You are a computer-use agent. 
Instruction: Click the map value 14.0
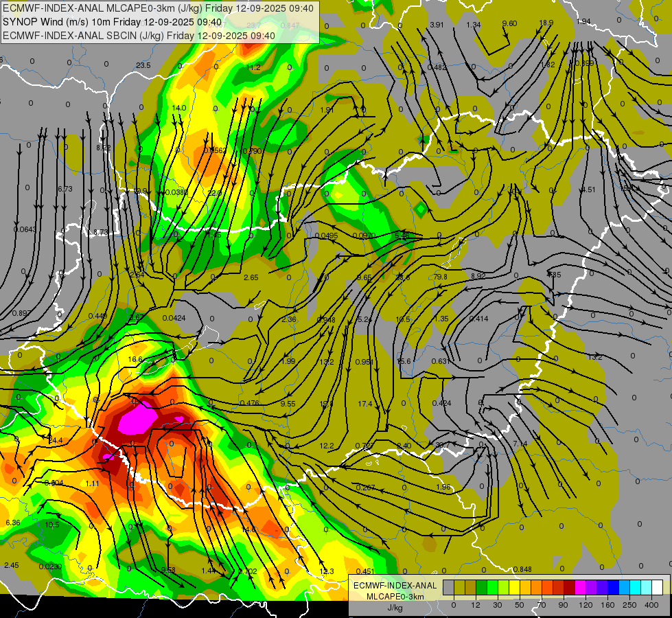pos(179,108)
